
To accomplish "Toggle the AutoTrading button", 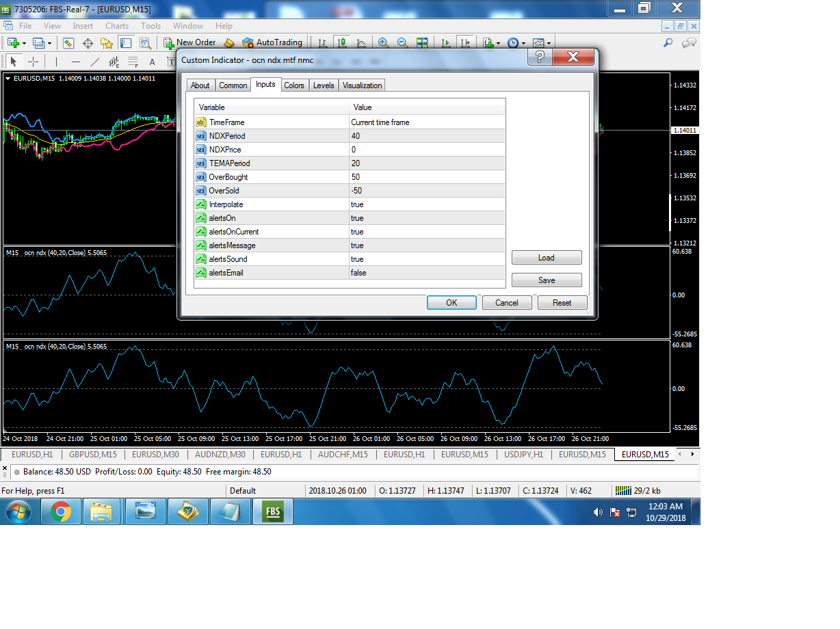I will click(x=272, y=42).
